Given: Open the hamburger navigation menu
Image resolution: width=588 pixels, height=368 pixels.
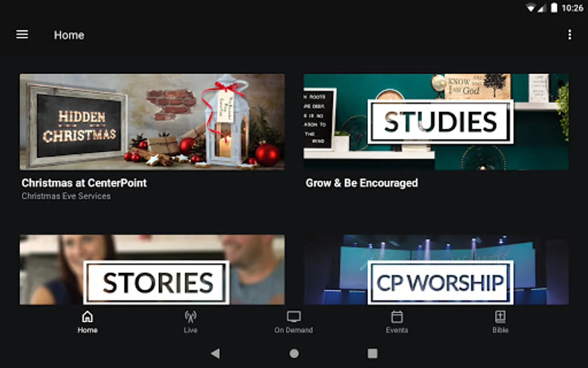Looking at the screenshot, I should coord(22,35).
